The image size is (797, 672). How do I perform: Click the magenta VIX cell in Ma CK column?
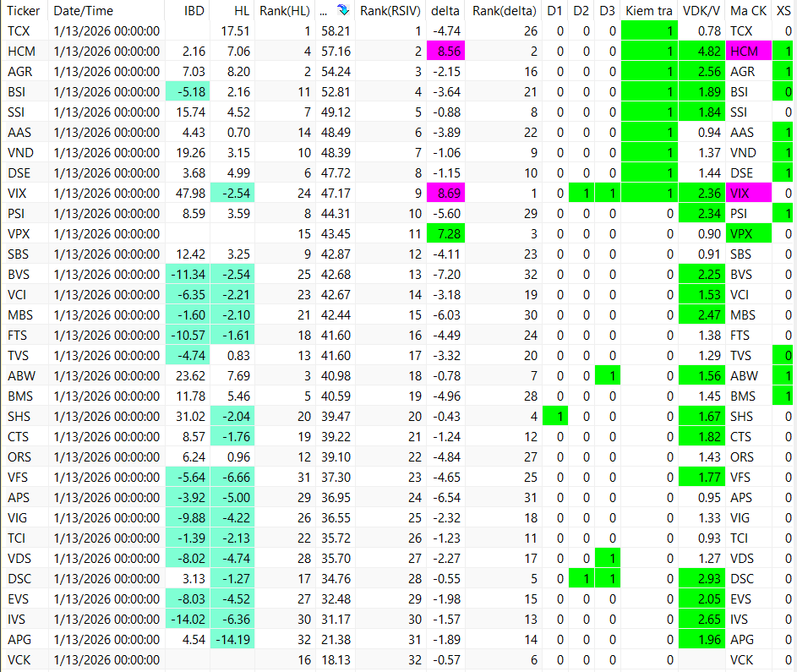click(x=749, y=194)
